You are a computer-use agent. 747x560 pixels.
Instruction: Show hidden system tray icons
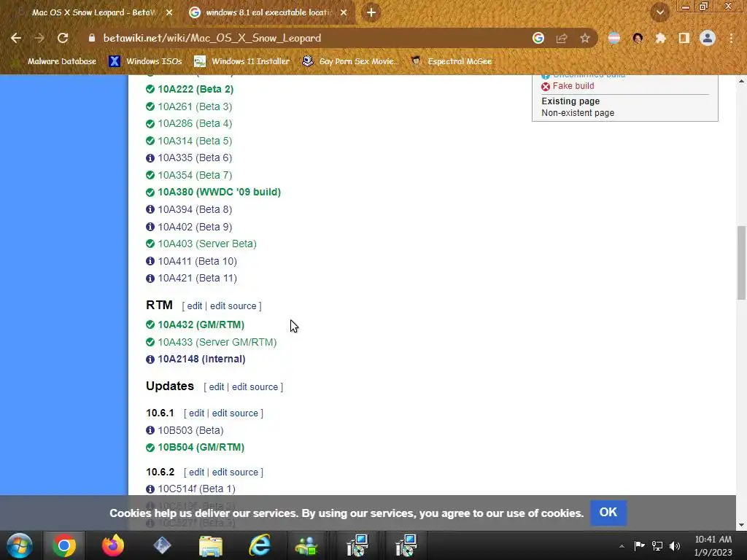(622, 546)
